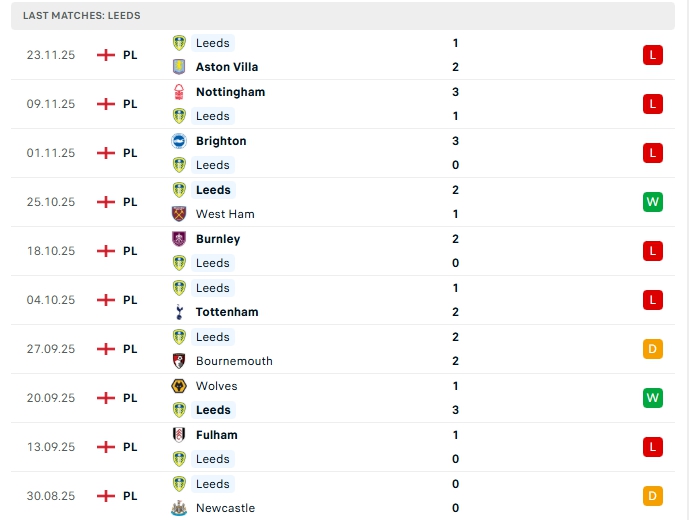Open the West Ham team link
The image size is (689, 520).
pos(225,214)
